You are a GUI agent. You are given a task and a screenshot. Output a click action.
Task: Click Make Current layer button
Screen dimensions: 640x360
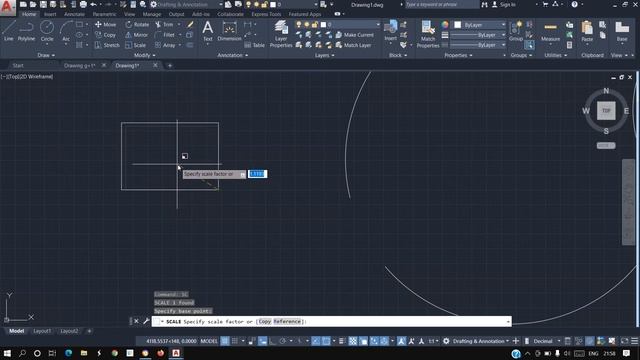(x=355, y=35)
